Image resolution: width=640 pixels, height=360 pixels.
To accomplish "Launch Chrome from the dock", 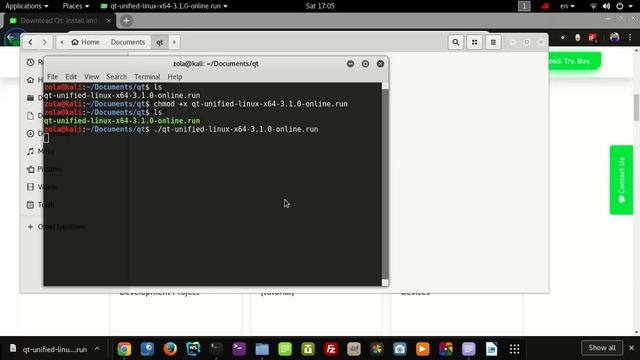I will pyautogui.click(x=124, y=349).
